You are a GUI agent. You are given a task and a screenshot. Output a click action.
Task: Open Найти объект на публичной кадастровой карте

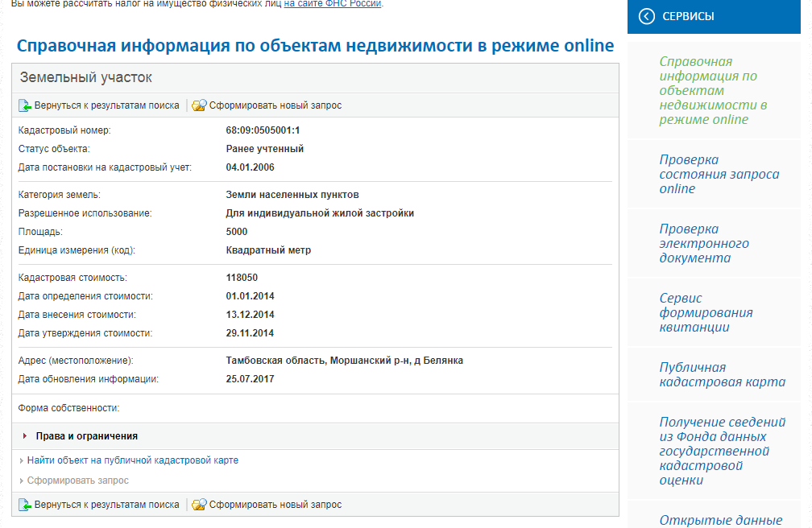132,460
